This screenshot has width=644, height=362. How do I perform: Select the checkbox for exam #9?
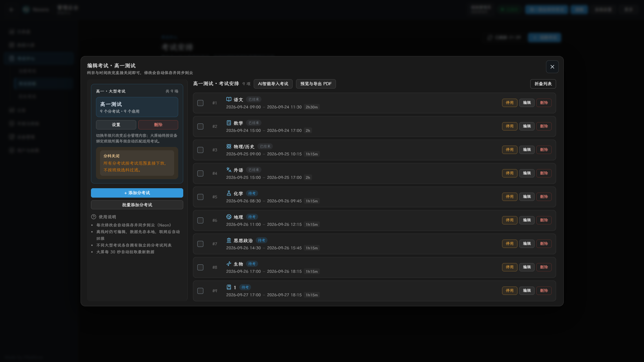(200, 291)
